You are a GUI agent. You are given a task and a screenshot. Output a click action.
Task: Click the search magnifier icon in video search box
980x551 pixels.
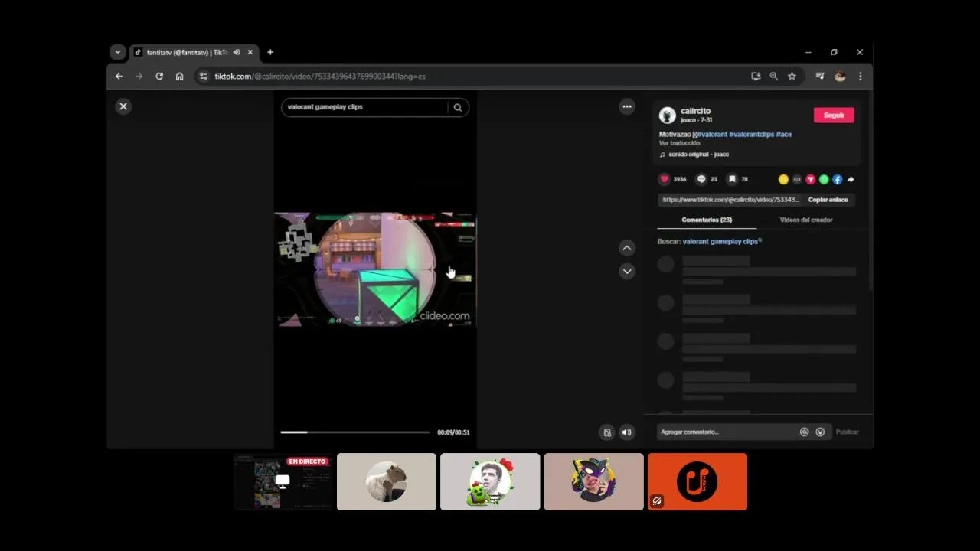[x=458, y=107]
